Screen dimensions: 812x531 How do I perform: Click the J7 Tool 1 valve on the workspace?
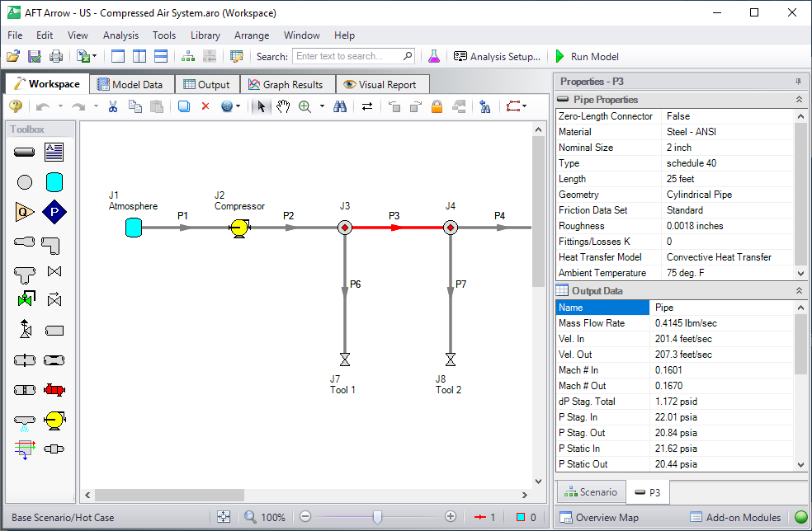[x=345, y=359]
